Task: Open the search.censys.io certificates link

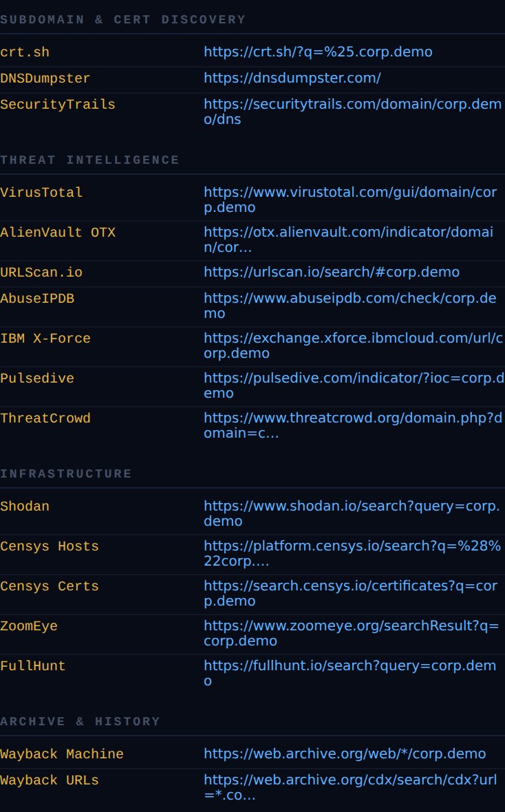Action: pyautogui.click(x=351, y=593)
